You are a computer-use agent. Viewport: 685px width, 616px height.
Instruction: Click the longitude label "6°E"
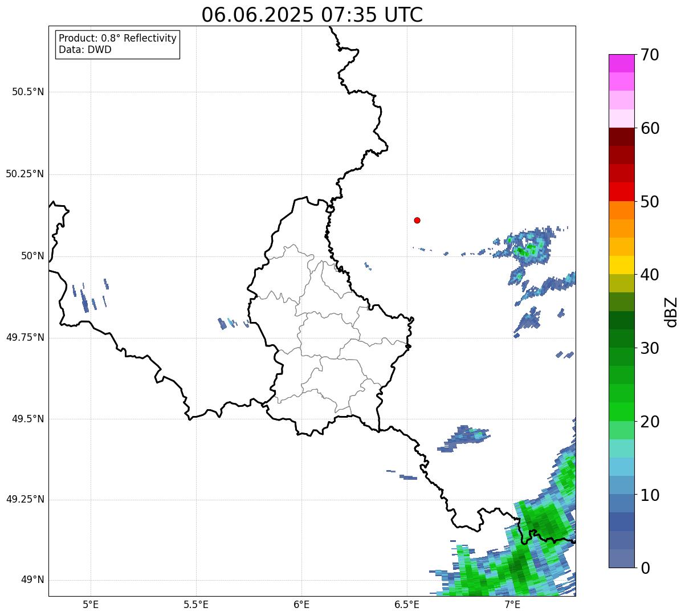coord(301,605)
